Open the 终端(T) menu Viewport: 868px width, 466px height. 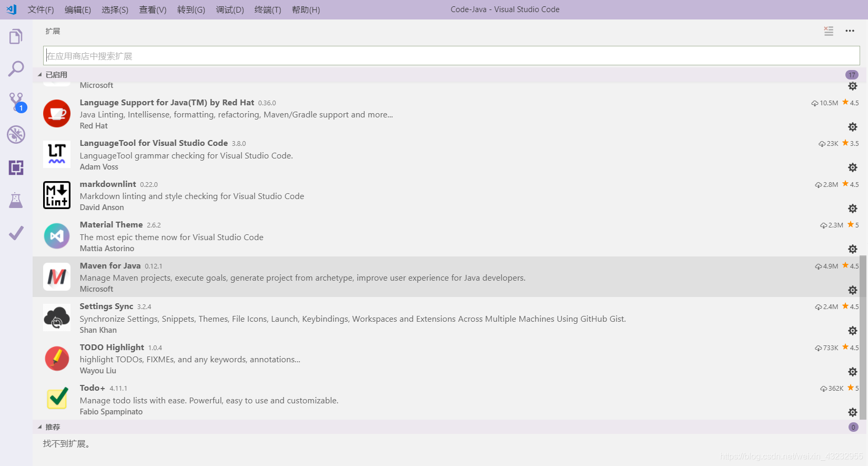pyautogui.click(x=268, y=9)
